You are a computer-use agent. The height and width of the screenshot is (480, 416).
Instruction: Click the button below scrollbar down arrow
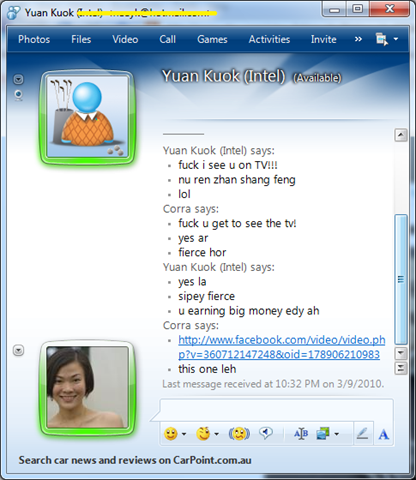(401, 368)
